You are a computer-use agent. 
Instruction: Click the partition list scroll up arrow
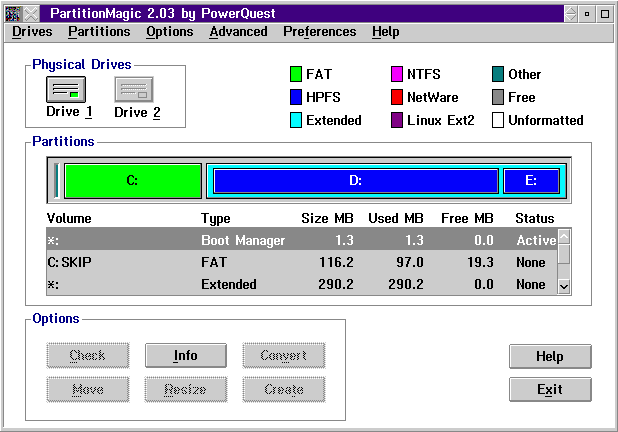[564, 236]
